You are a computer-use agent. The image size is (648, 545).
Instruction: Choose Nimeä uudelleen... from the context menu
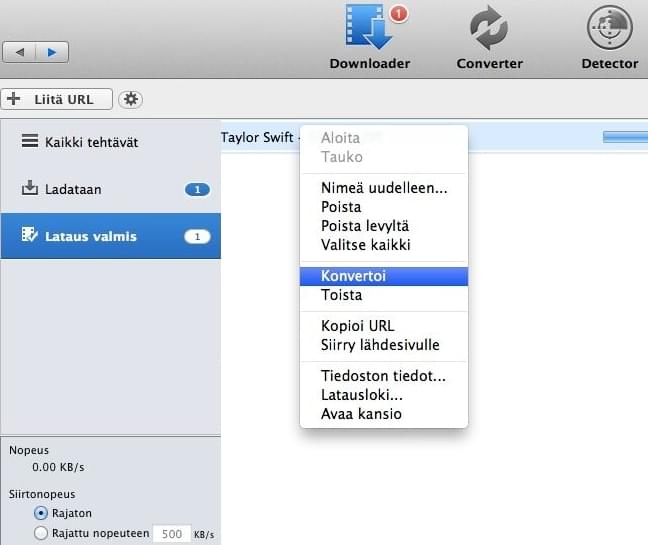point(384,188)
